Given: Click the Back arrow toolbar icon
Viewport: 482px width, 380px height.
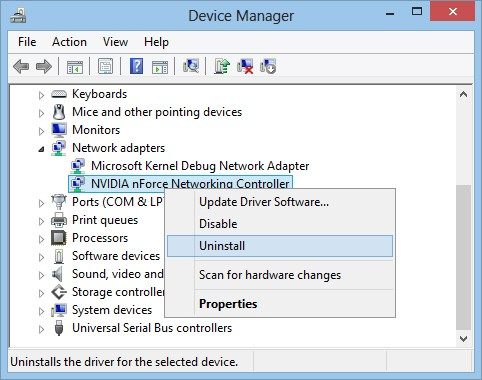Looking at the screenshot, I should (x=21, y=66).
